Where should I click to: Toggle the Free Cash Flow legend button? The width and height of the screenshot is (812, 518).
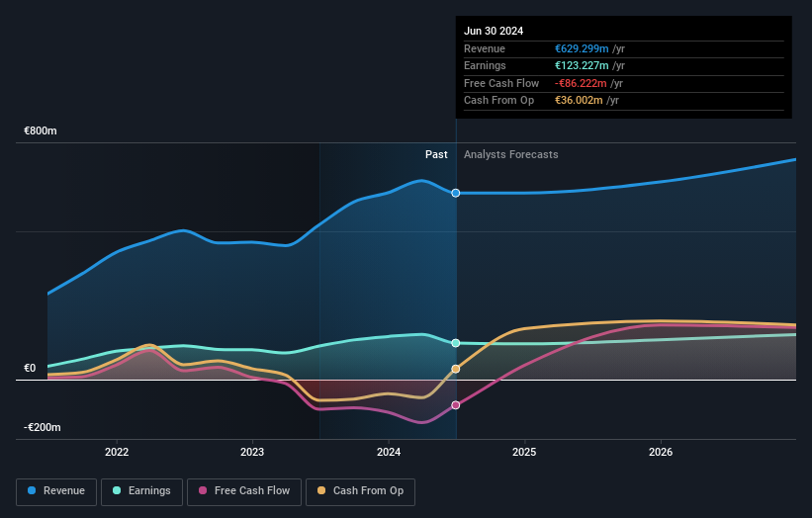pos(244,491)
